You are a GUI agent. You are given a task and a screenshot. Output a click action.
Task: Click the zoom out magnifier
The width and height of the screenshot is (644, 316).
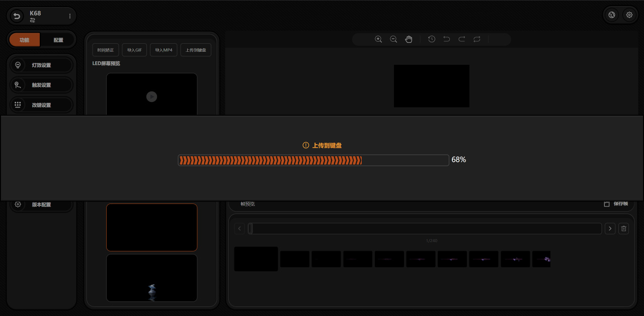coord(393,39)
